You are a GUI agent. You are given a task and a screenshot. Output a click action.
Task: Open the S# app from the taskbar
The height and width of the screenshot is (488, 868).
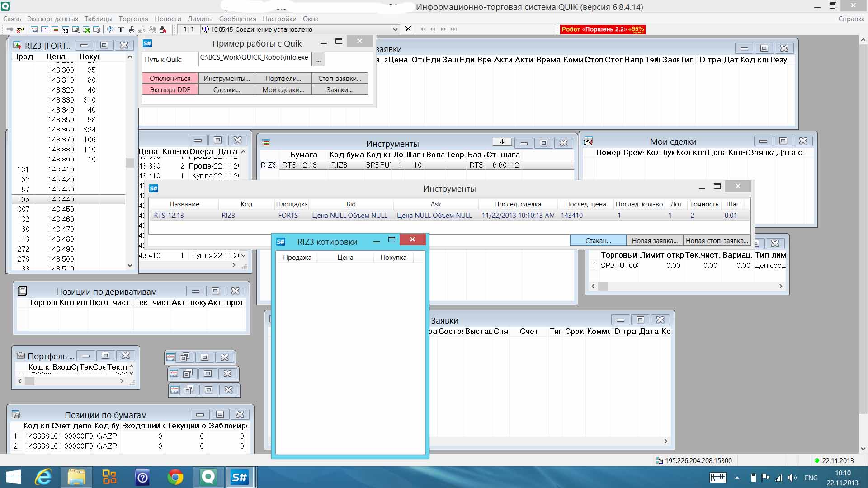coord(240,477)
